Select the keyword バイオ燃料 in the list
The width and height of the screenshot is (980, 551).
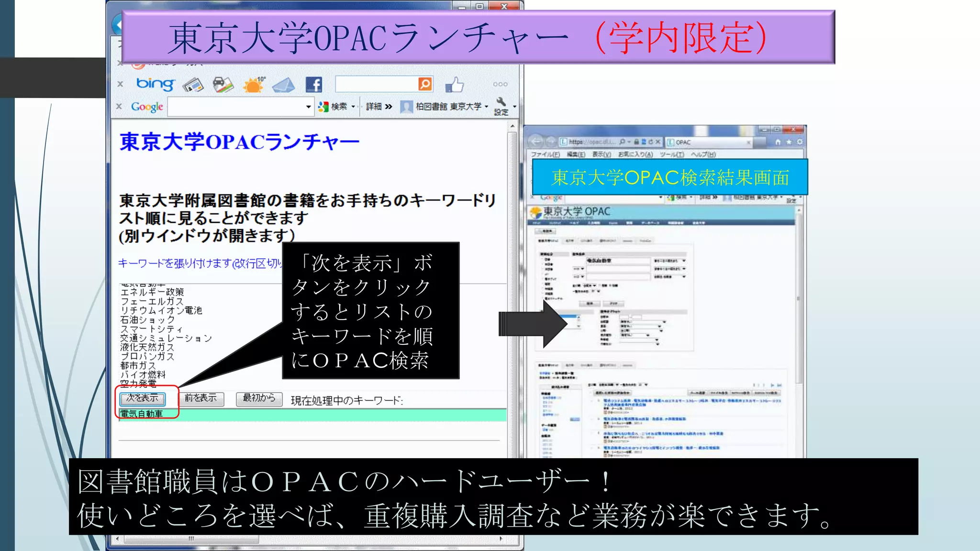[x=143, y=375]
